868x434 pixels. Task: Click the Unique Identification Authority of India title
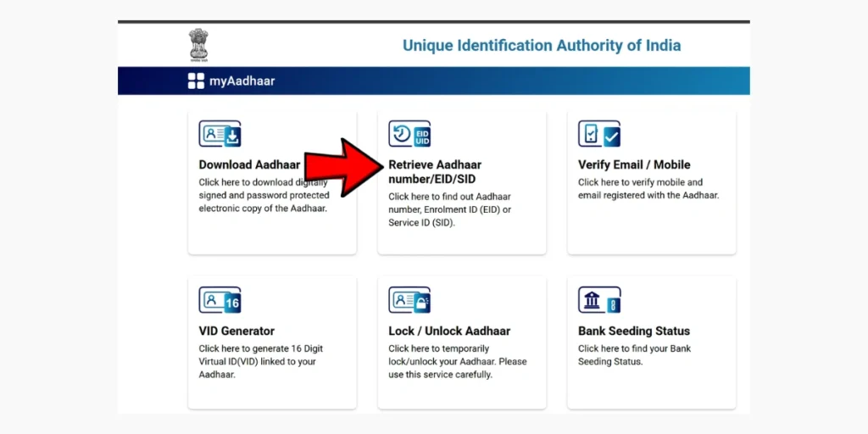coord(542,46)
